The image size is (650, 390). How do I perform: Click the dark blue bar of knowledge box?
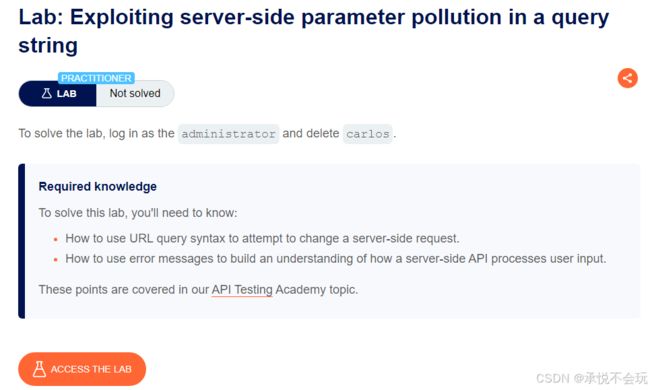(x=22, y=241)
